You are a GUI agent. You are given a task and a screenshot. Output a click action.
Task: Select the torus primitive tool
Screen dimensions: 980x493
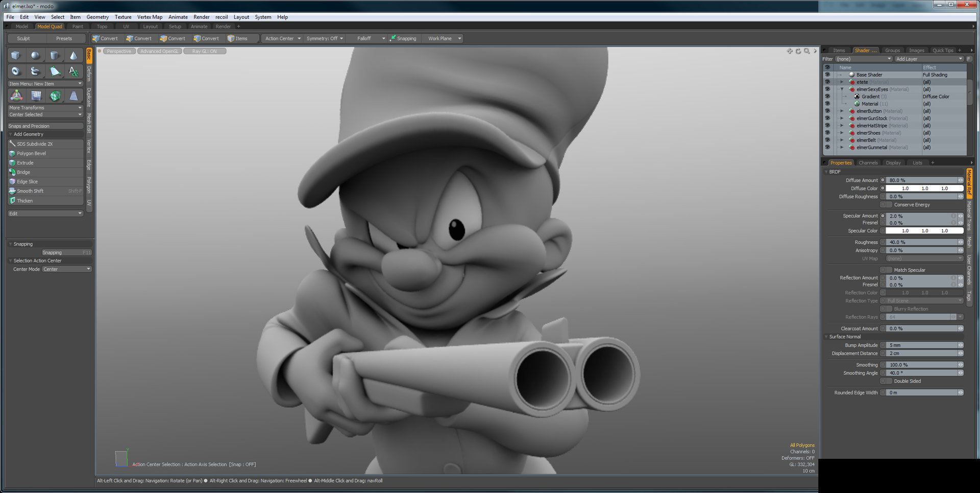point(16,72)
